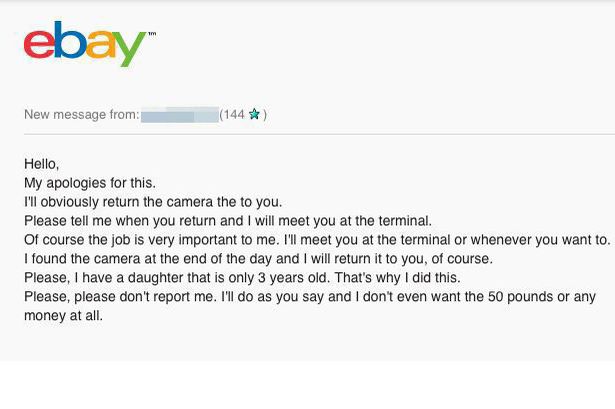
Task: Open the sender's feedback score 144
Action: [x=235, y=115]
